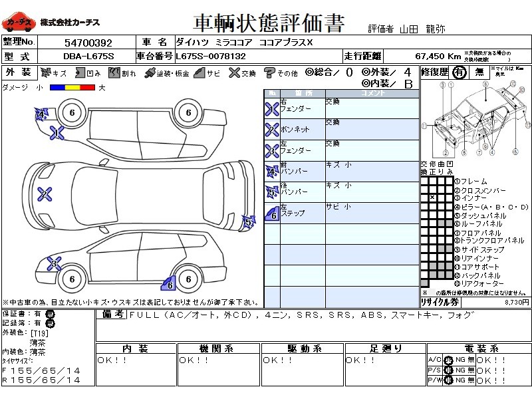Viewport: 532px width, 399px height.
Task: Select marker 1 X on car diagram fender
Action: click(57, 133)
